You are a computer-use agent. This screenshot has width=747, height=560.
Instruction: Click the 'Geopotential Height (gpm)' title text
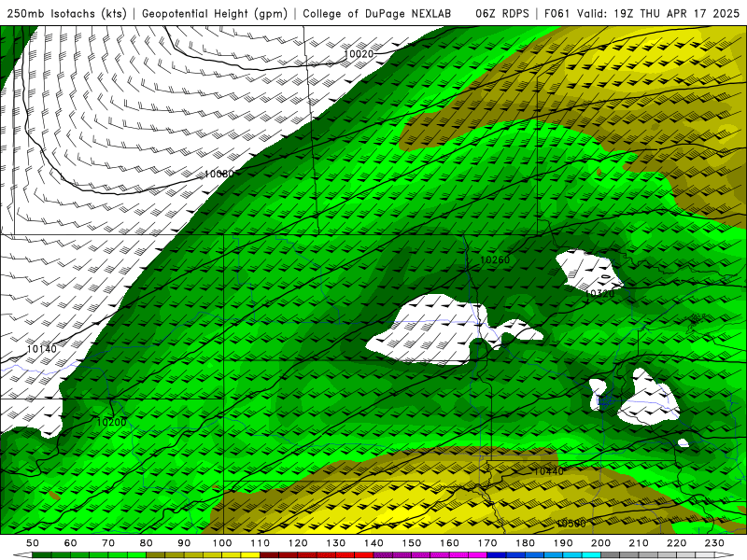(215, 13)
